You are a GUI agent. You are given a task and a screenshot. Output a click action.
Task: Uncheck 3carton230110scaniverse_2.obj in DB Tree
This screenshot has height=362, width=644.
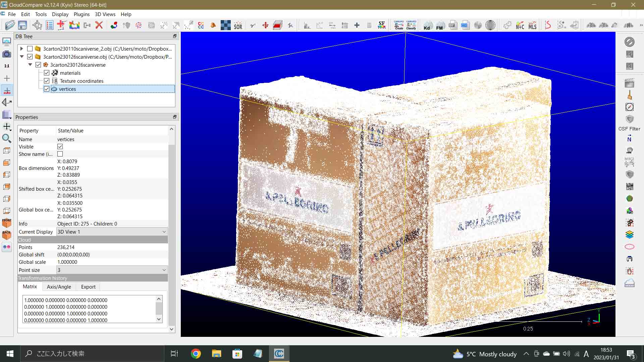click(30, 49)
